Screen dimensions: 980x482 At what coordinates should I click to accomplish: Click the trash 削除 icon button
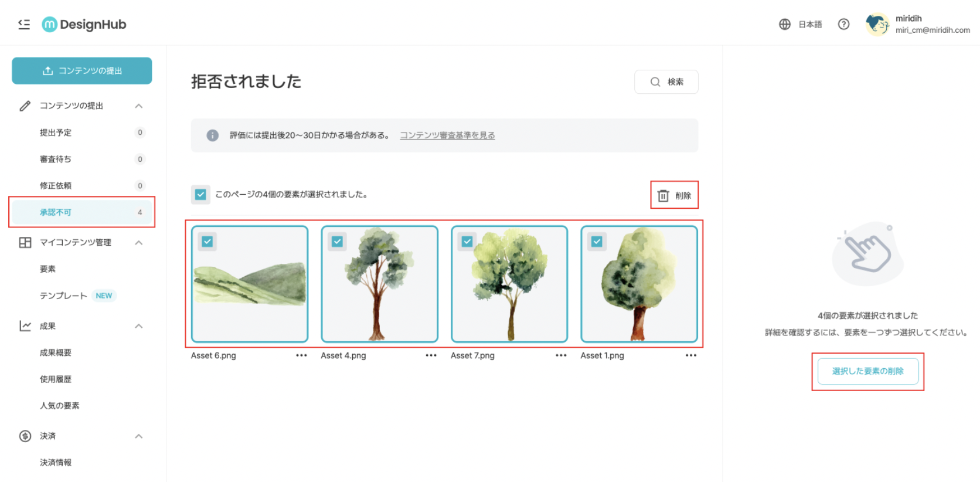[x=674, y=195]
